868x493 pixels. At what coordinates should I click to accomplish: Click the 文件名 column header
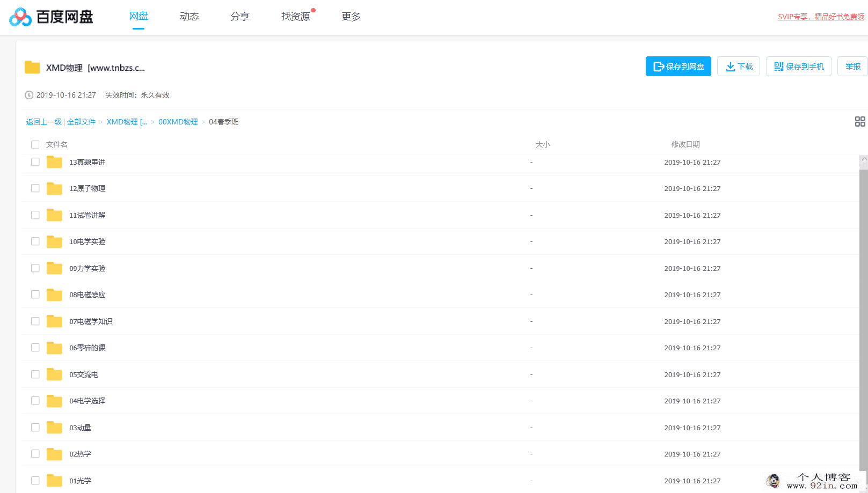click(x=57, y=144)
